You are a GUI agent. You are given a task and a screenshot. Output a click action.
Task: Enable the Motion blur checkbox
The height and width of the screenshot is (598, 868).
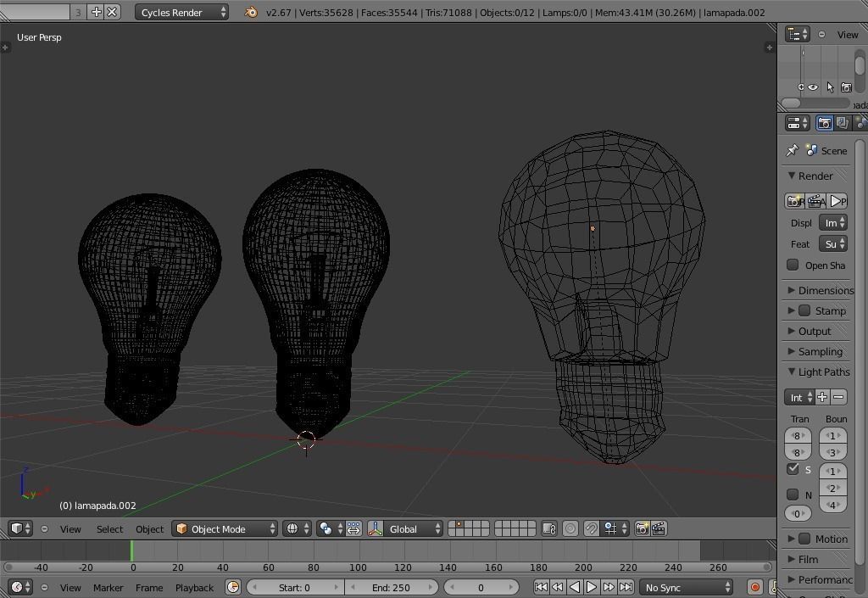click(x=805, y=538)
